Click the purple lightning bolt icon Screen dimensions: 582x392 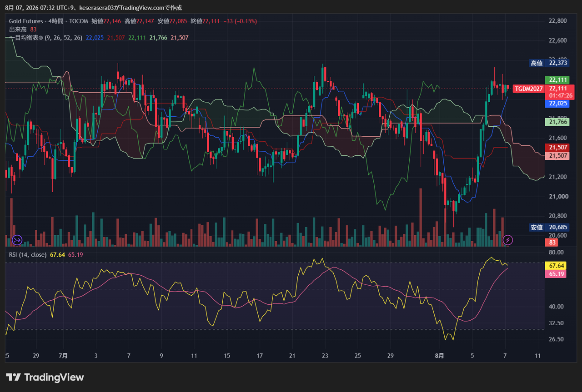click(508, 239)
